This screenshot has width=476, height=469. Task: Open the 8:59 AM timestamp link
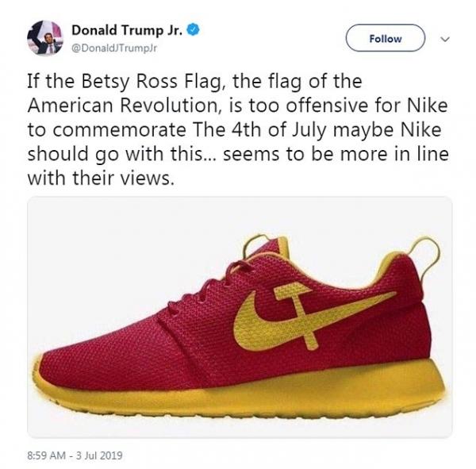(x=52, y=456)
